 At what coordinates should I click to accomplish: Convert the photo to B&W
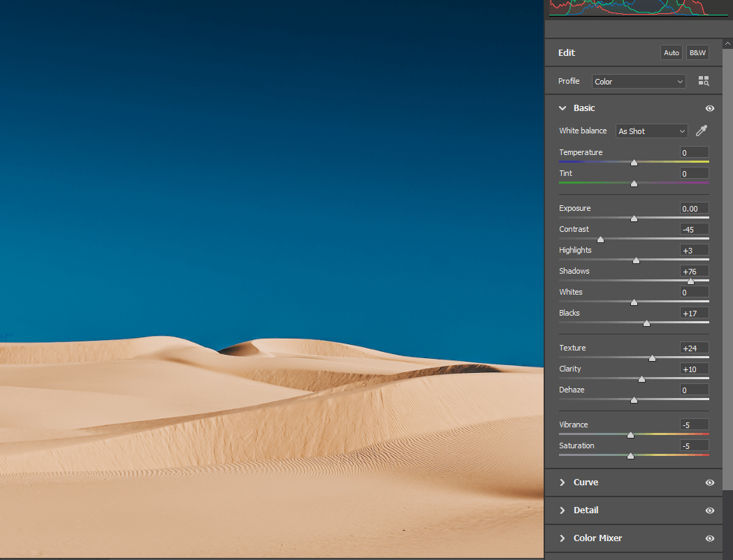pos(697,52)
